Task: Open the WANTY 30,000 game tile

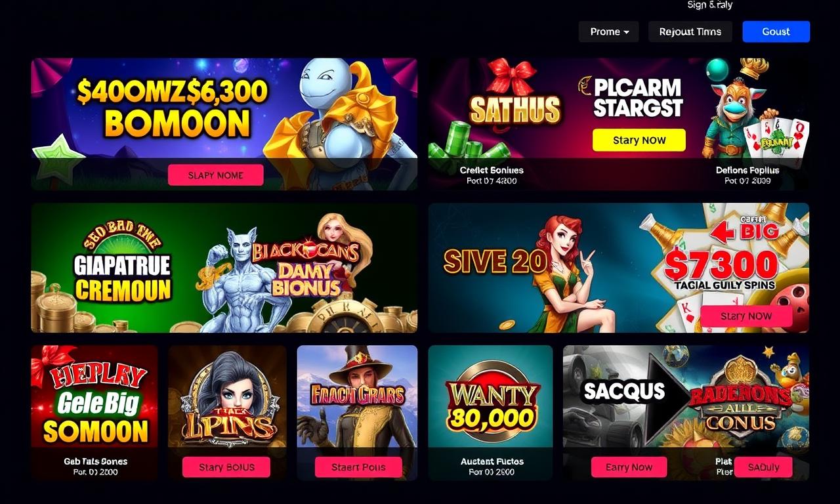Action: (490, 412)
